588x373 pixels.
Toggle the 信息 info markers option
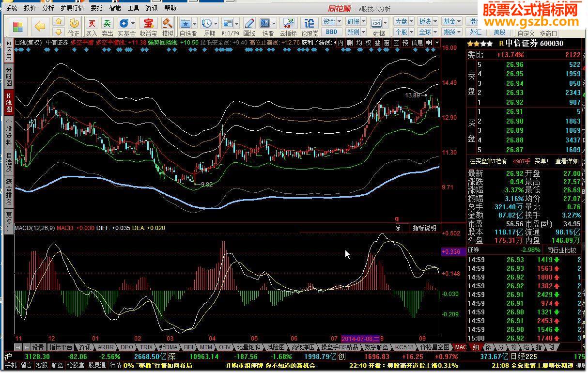[417, 43]
